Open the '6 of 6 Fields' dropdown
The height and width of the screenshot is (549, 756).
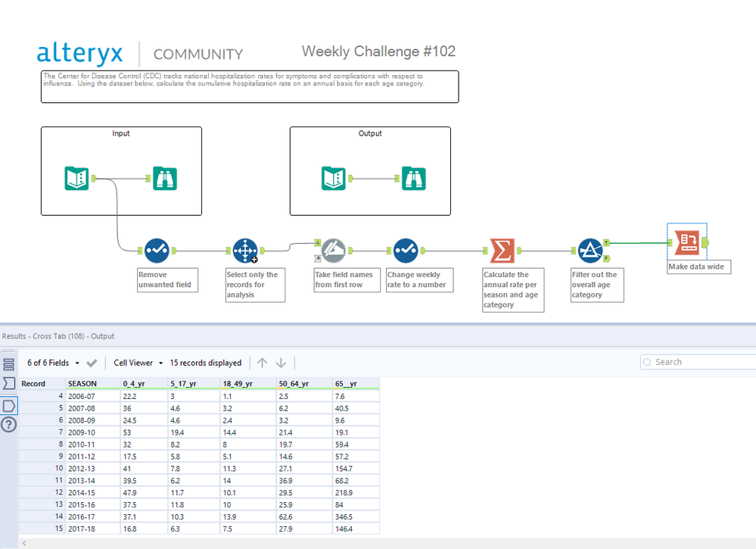tap(53, 363)
